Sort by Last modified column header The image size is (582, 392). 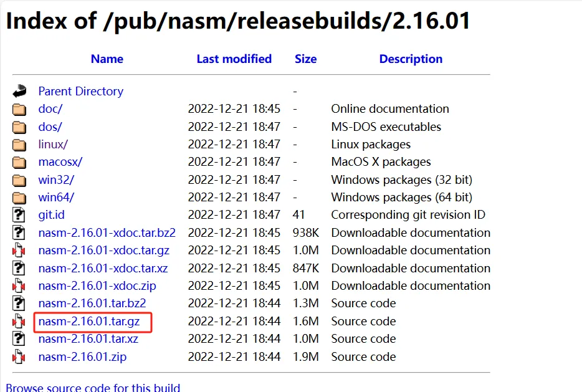[x=234, y=59]
